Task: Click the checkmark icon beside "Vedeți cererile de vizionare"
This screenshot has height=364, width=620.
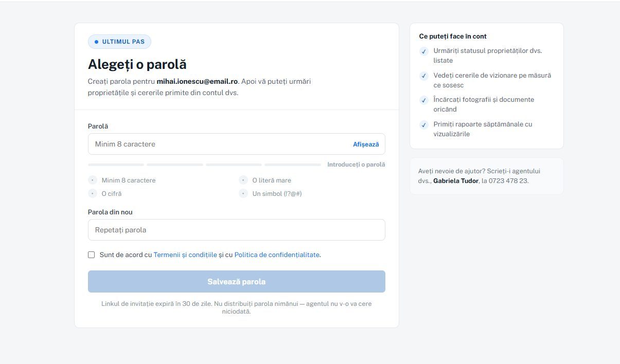Action: point(423,76)
